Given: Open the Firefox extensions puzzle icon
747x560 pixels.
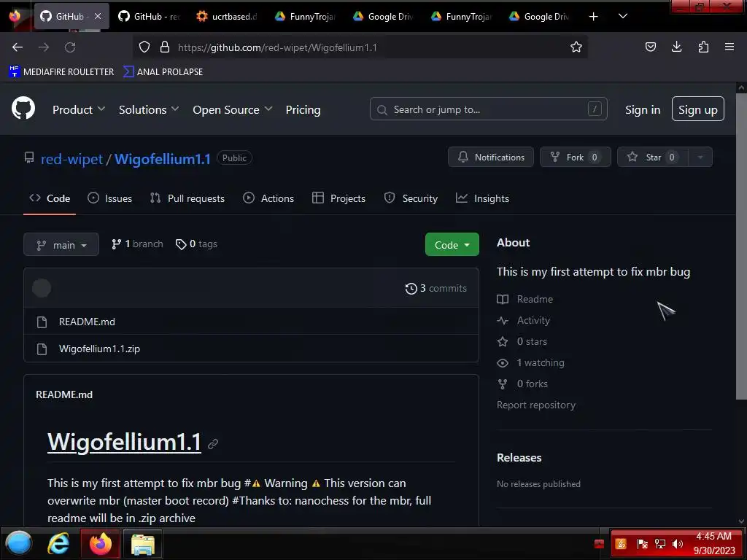Looking at the screenshot, I should click(x=703, y=47).
